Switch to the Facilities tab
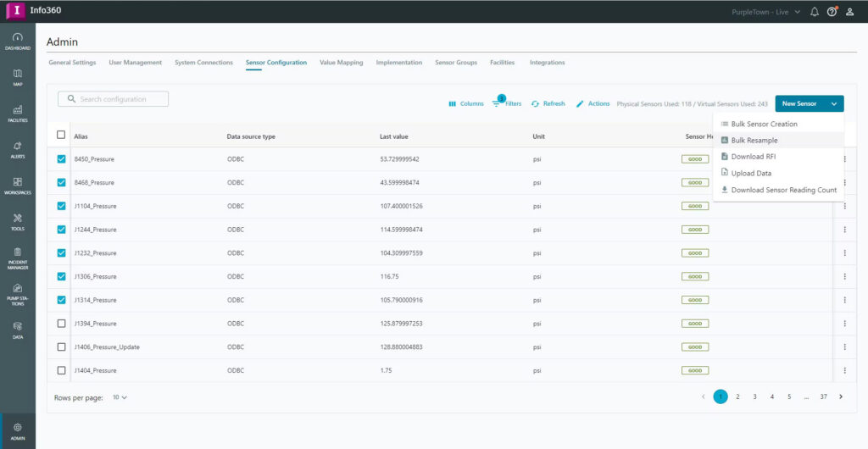Image resolution: width=868 pixels, height=449 pixels. pyautogui.click(x=502, y=63)
